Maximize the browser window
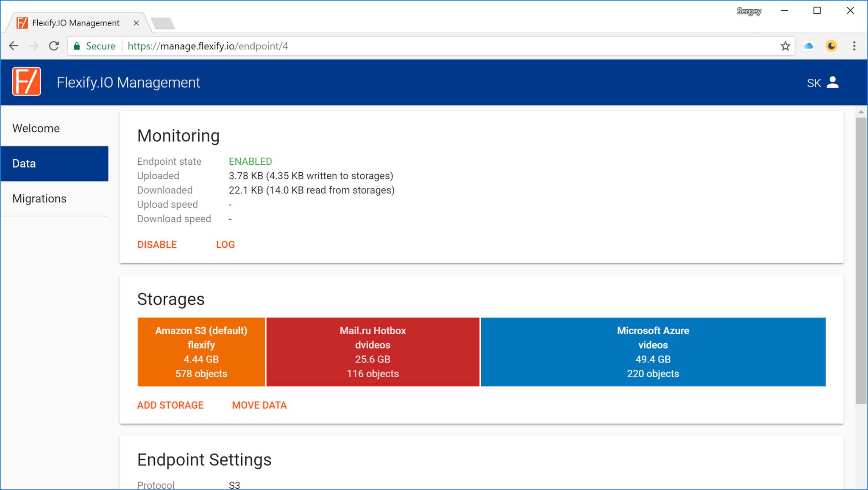The width and height of the screenshot is (868, 490). [x=817, y=11]
